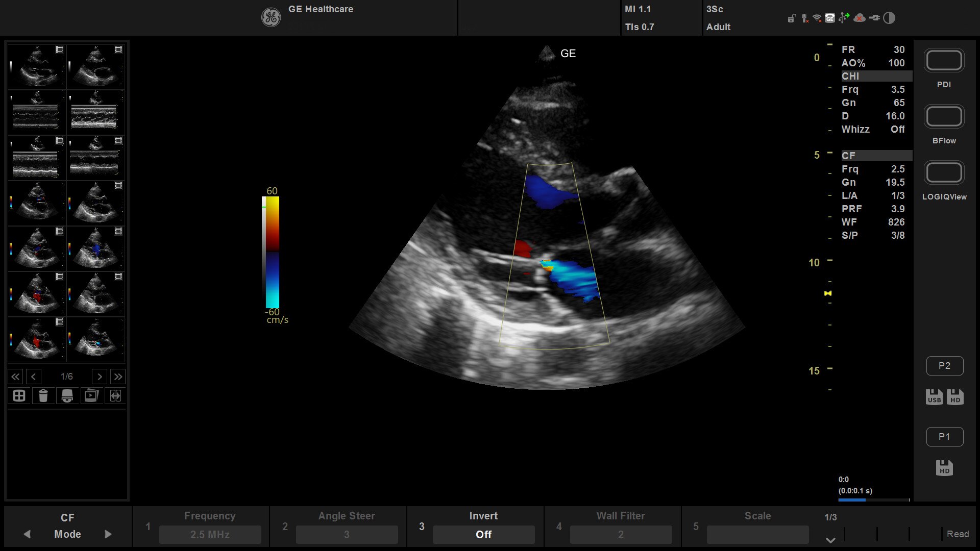Viewport: 980px width, 551px height.
Task: Click the half-circle contrast icon
Action: point(889,18)
